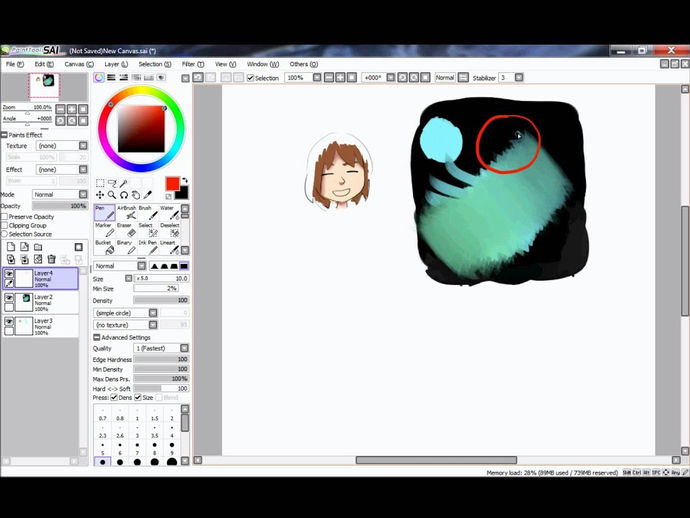Open the no texture brush dropdown

pyautogui.click(x=153, y=325)
